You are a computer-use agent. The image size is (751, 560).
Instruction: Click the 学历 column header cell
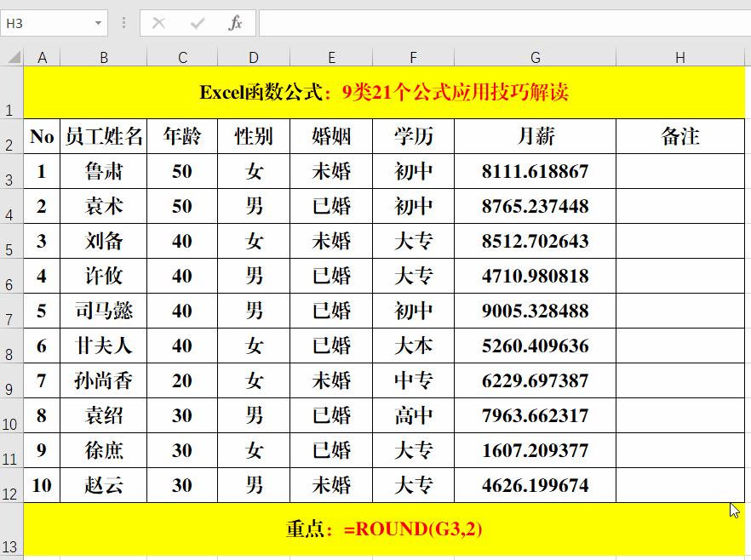click(x=413, y=136)
